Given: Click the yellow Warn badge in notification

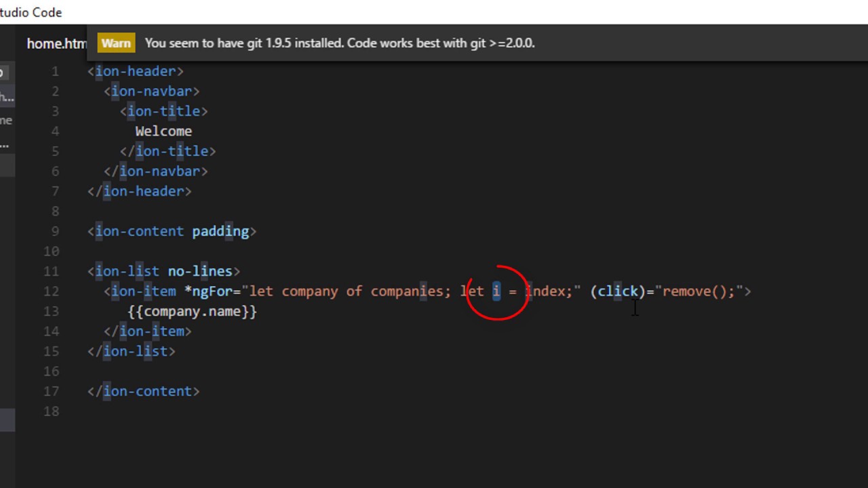Looking at the screenshot, I should (x=116, y=43).
